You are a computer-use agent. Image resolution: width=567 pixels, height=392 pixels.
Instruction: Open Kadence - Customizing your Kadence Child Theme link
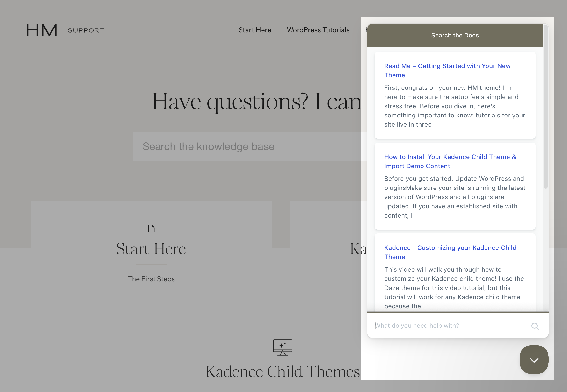pos(450,252)
